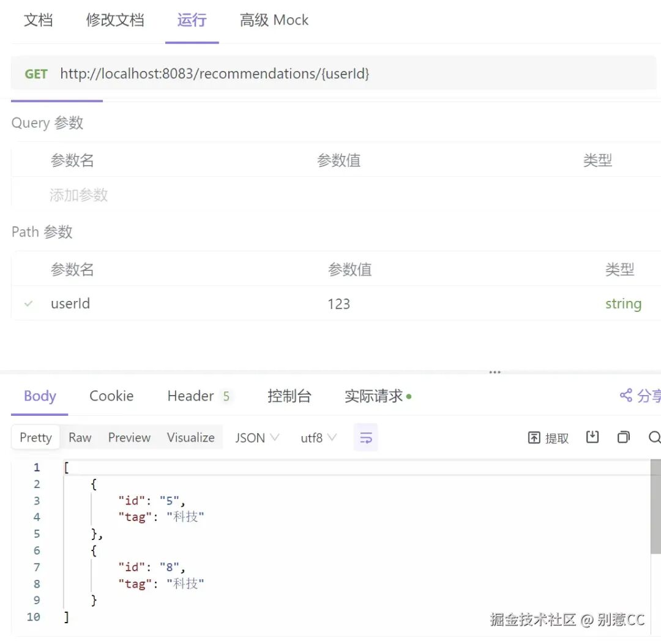This screenshot has width=661, height=644.
Task: Click the Query 参数 section label
Action: click(x=47, y=123)
